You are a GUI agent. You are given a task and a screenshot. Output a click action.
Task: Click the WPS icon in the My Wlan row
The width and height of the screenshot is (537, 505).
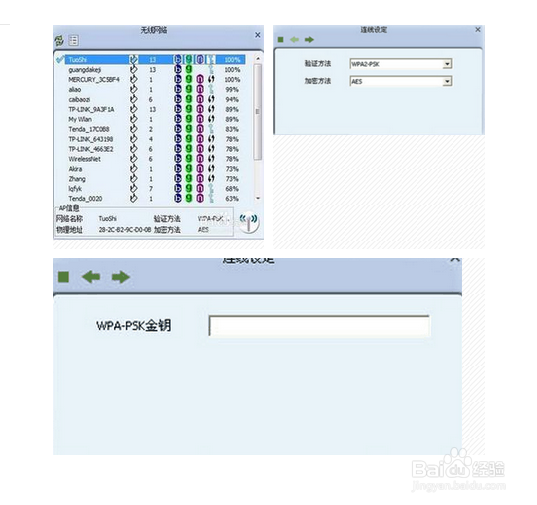tap(211, 119)
